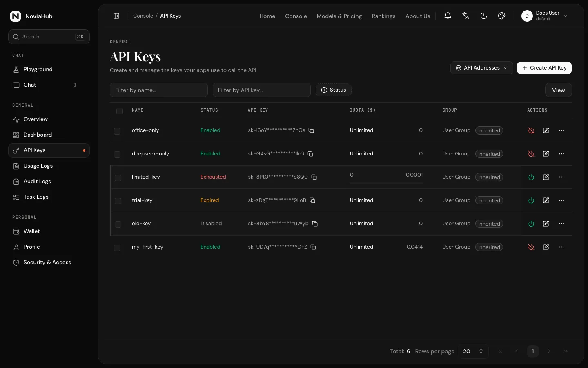Toggle the sidebar panel icon
Screen dimensions: 588x368
(116, 16)
